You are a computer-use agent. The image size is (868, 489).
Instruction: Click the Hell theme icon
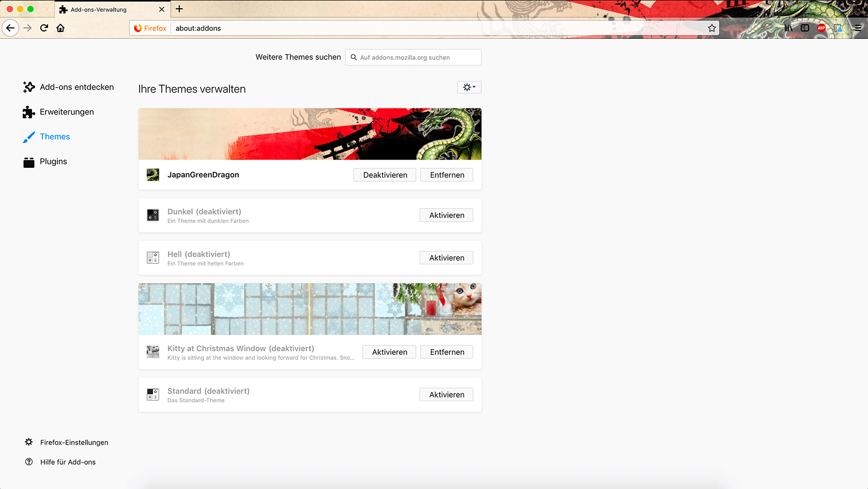click(x=153, y=258)
